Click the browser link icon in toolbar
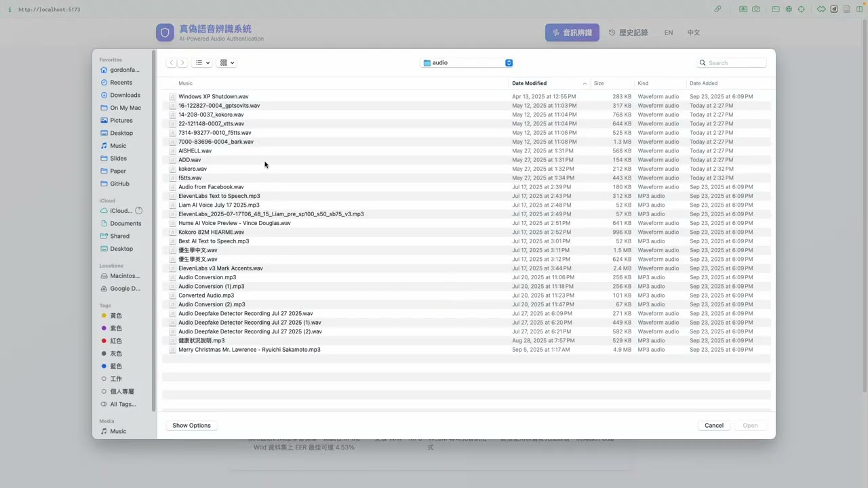The height and width of the screenshot is (488, 868). click(717, 9)
